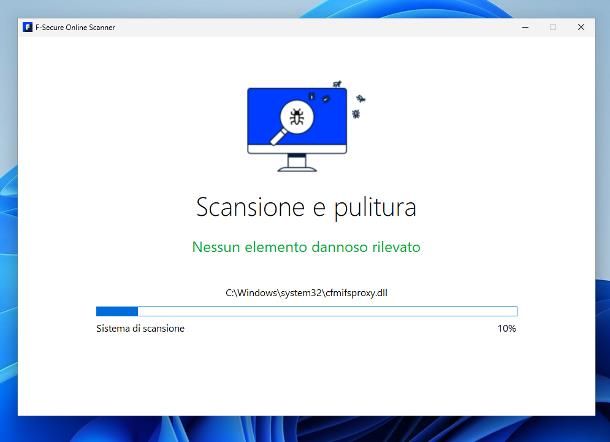The height and width of the screenshot is (442, 610).
Task: Select 'Nessun elemento dannoso rilevato' status text
Action: point(306,247)
